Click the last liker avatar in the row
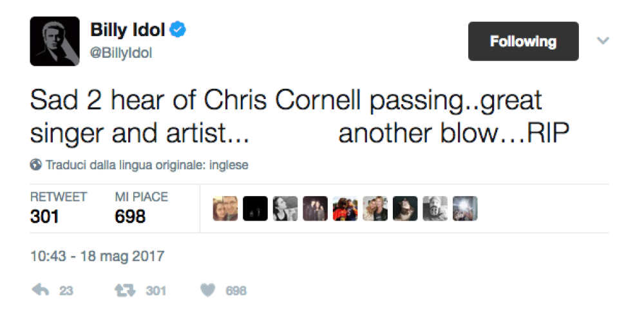The image size is (644, 321). pyautogui.click(x=465, y=208)
